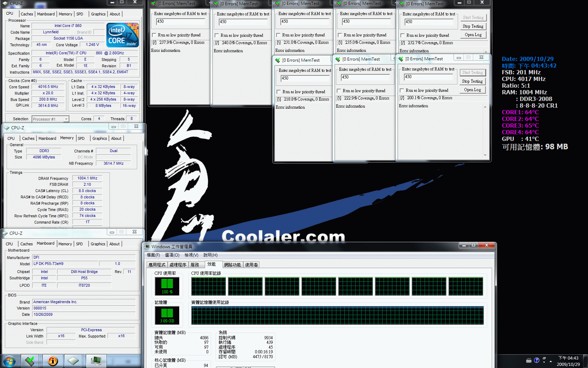Click the RAM megabytes field in 218.8% MemTest

click(306, 78)
